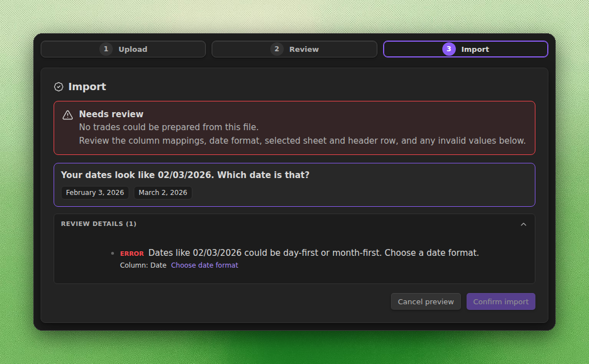This screenshot has width=589, height=364.
Task: Click the red ERROR label
Action: pos(132,254)
